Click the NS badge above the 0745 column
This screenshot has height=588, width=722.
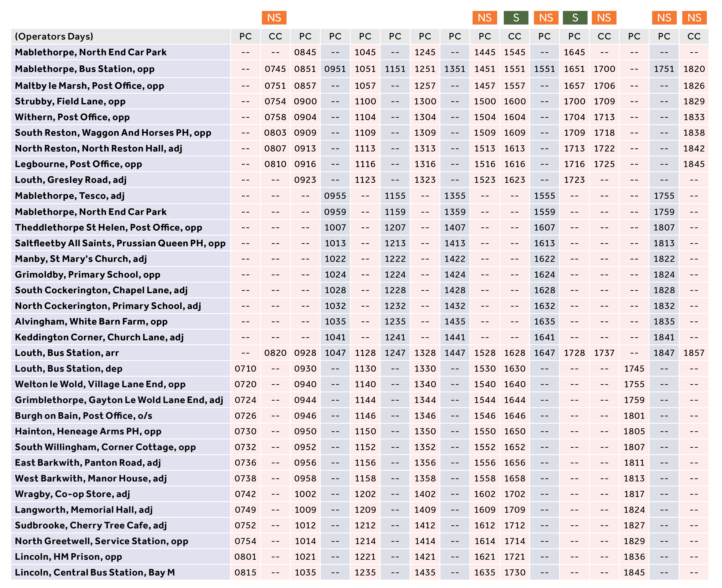[274, 18]
